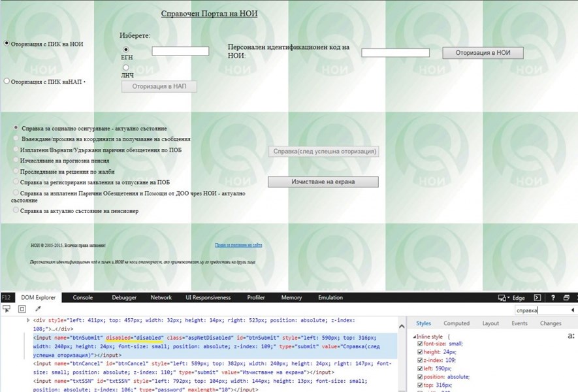Toggle the display box model highlight icon
The height and width of the screenshot is (392, 578).
click(22, 308)
